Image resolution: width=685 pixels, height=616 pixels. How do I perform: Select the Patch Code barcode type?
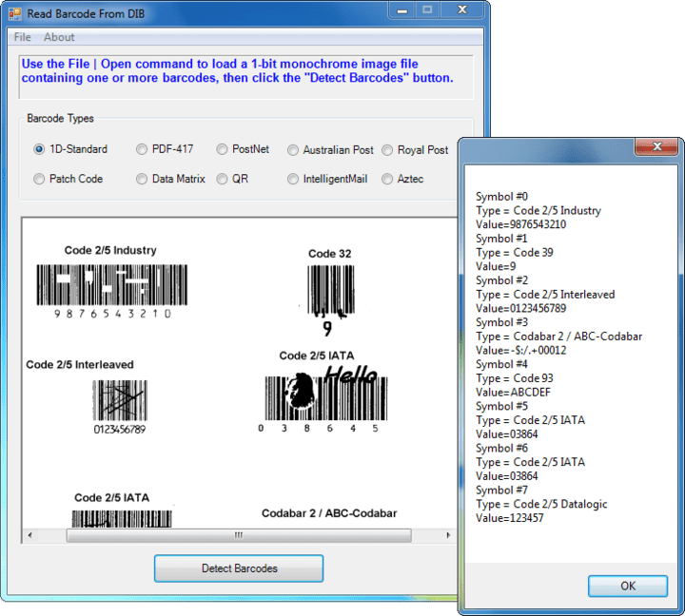(68, 179)
